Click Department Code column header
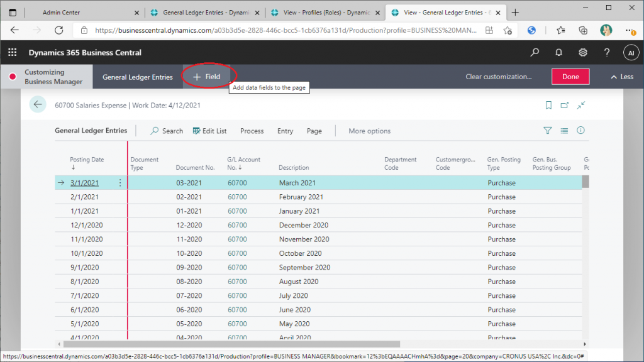This screenshot has width=644, height=362. [x=400, y=163]
